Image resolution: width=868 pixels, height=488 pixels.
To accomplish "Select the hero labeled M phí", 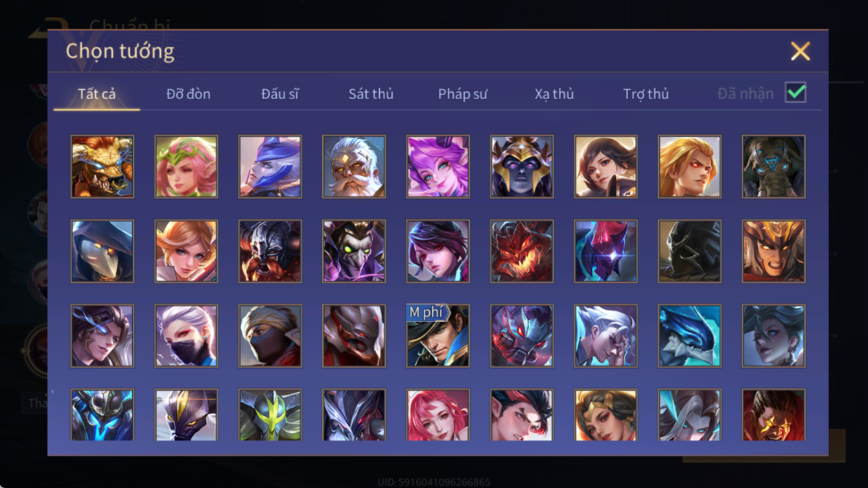I will point(438,336).
